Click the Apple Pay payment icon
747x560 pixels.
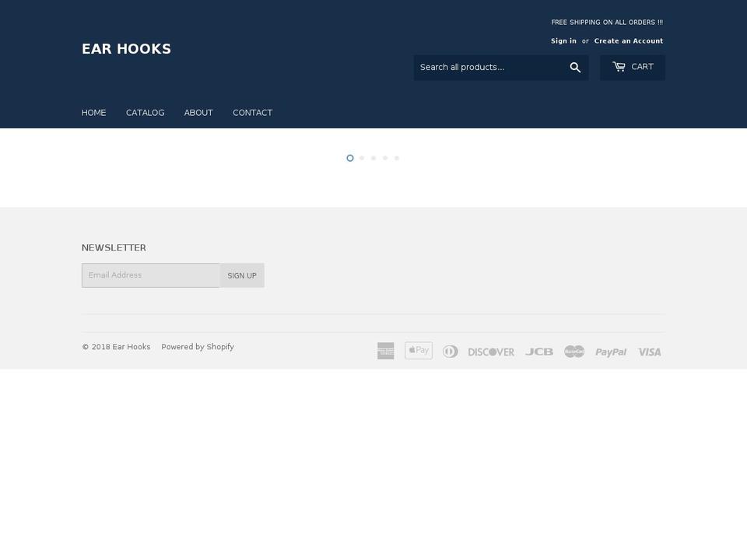click(419, 351)
